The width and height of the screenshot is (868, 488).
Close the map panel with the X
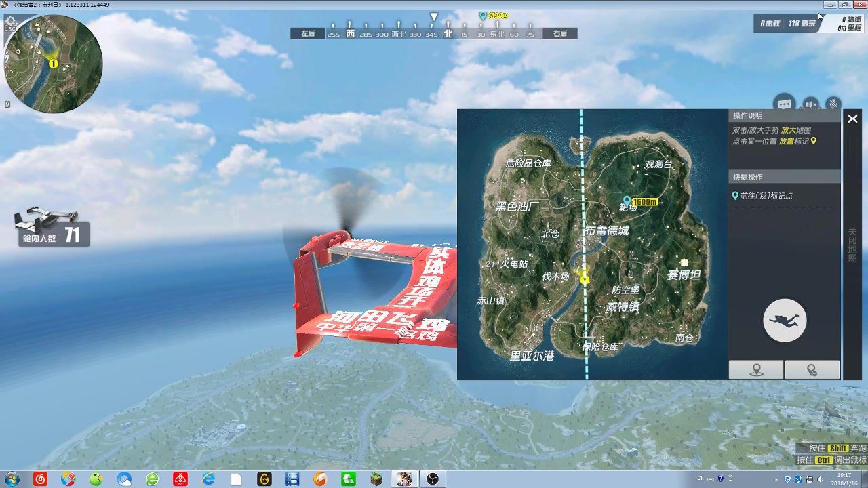point(852,119)
